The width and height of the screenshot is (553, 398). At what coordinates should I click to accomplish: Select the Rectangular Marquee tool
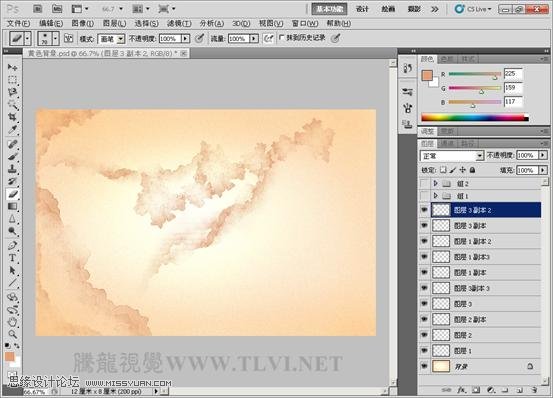coord(13,80)
